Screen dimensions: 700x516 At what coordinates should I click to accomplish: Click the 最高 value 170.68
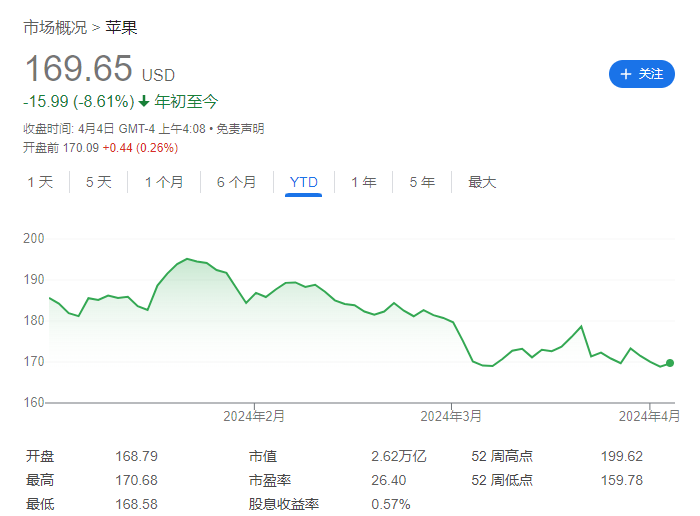137,480
